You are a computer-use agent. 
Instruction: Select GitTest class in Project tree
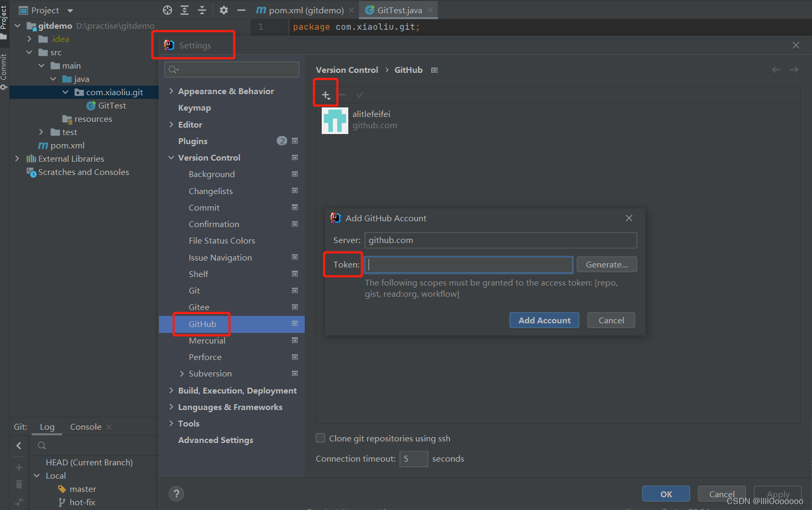click(x=112, y=105)
